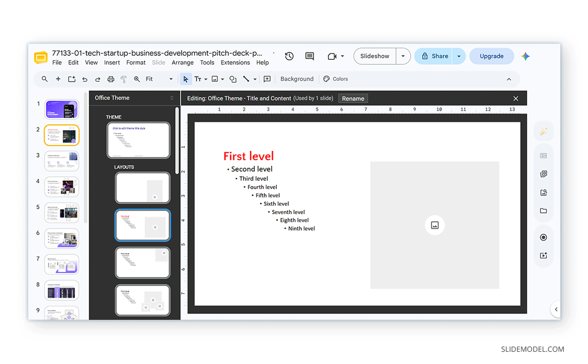Screen dimensions: 588x364
Task: Click the theme panel vertical scrollbar
Action: point(177,140)
